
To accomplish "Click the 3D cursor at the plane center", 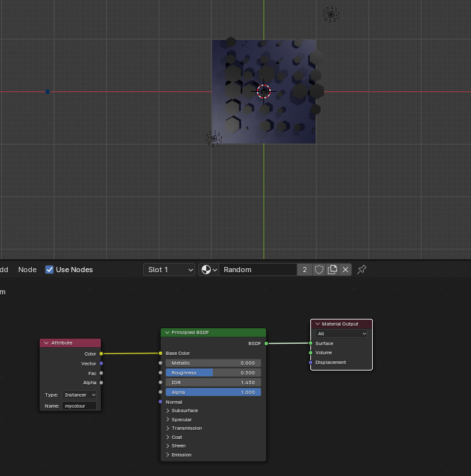I will [263, 91].
